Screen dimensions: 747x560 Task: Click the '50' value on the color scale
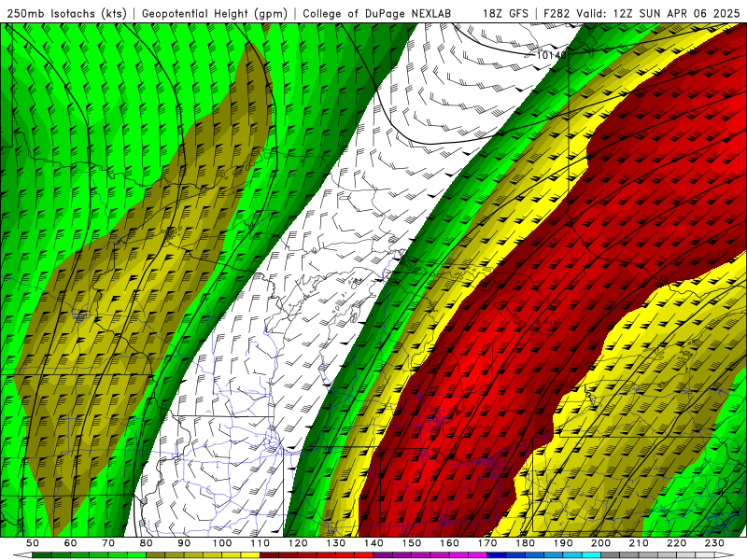[x=32, y=543]
